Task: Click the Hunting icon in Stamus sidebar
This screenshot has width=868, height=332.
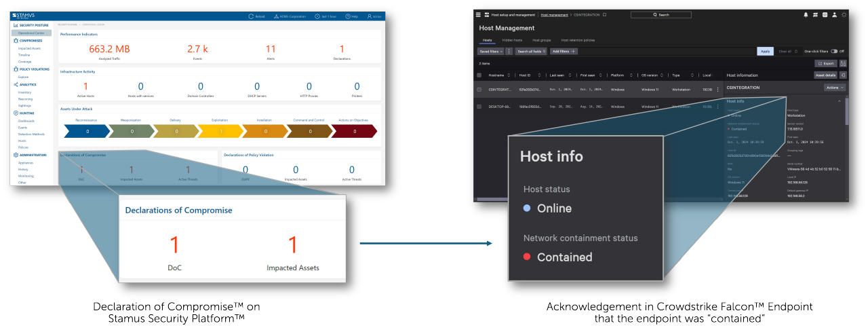Action: tap(16, 113)
